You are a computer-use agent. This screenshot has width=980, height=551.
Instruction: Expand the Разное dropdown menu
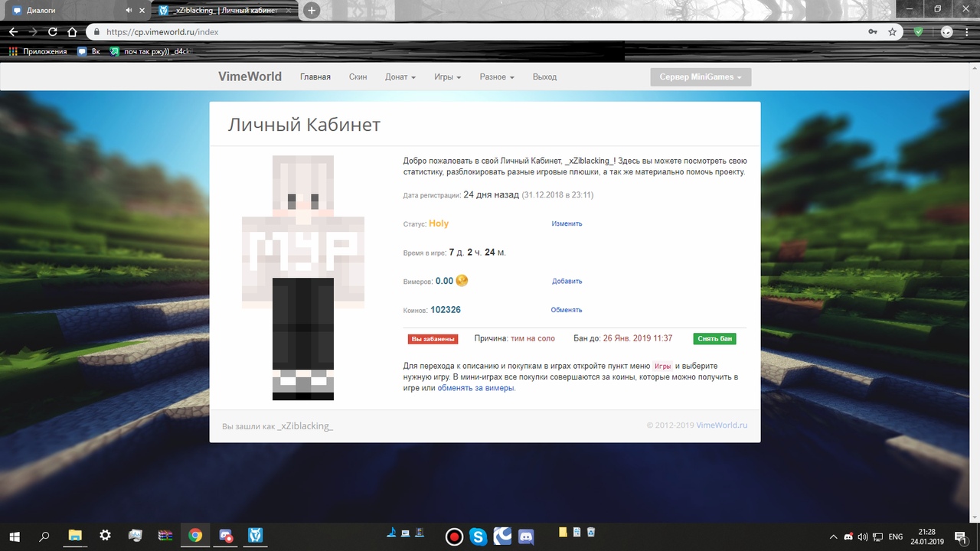click(496, 77)
